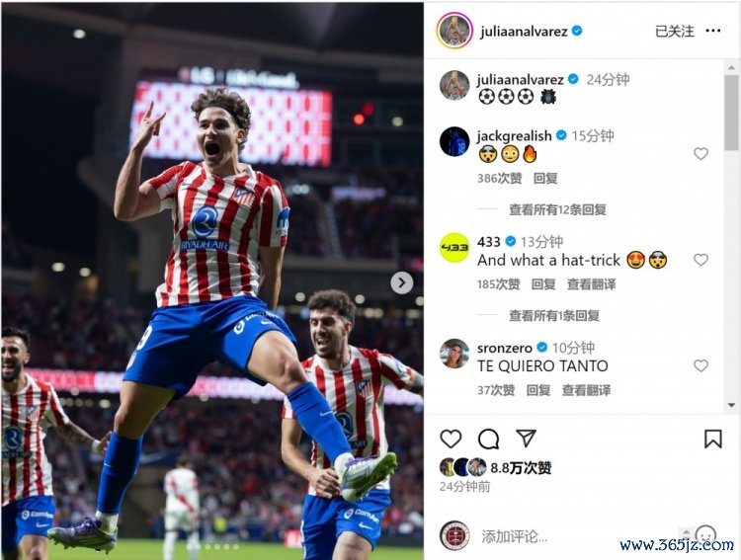Viewport: 741px width, 560px height.
Task: Expand the 1 reply under the 433 comment
Action: [x=554, y=315]
